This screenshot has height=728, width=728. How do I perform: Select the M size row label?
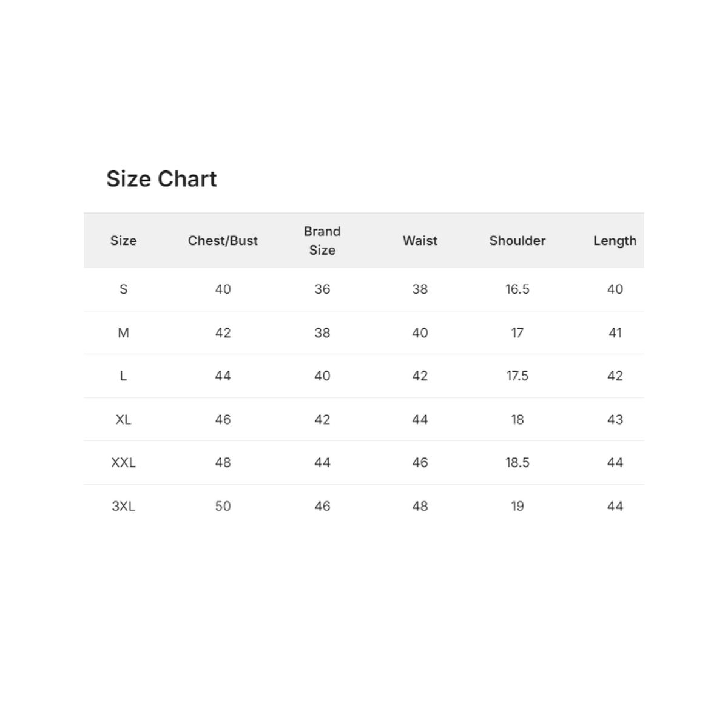click(123, 333)
